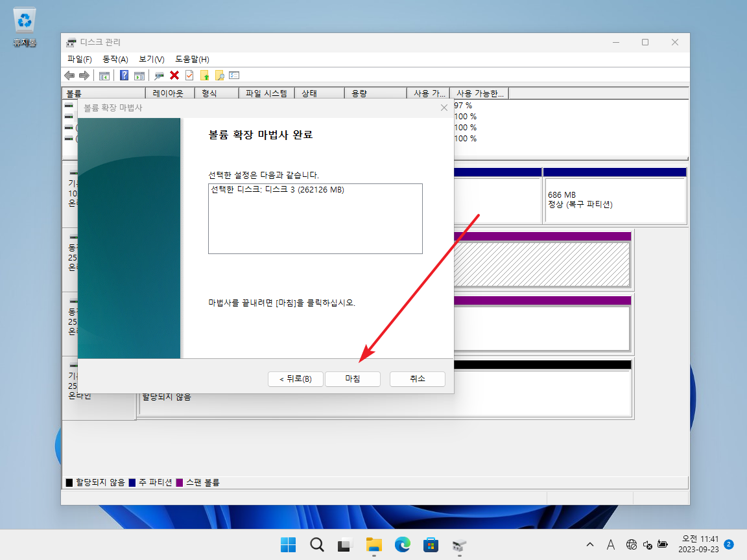
Task: Sort by the 볼륨 column header
Action: (104, 93)
